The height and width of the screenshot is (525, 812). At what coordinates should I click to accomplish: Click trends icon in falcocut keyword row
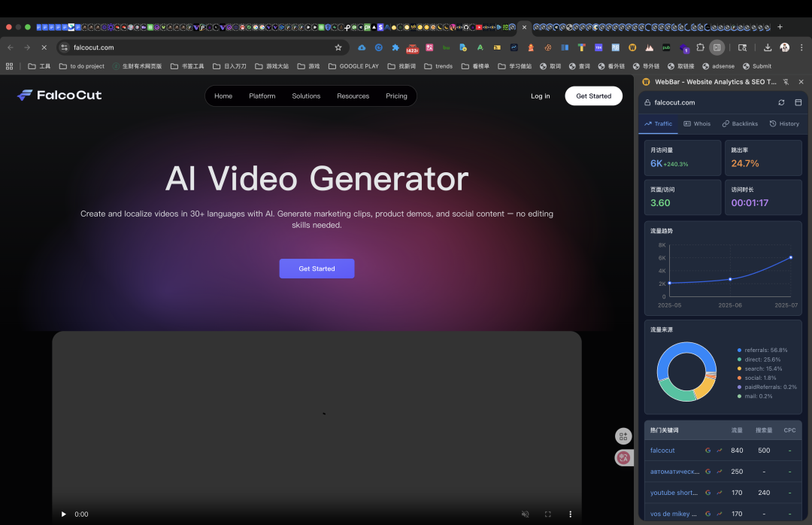point(720,451)
